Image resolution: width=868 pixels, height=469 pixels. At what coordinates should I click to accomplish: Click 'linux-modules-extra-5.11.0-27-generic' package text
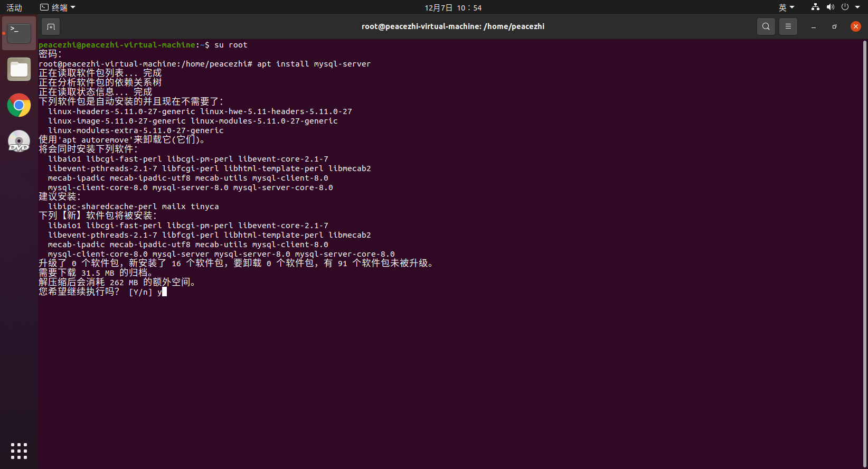136,130
